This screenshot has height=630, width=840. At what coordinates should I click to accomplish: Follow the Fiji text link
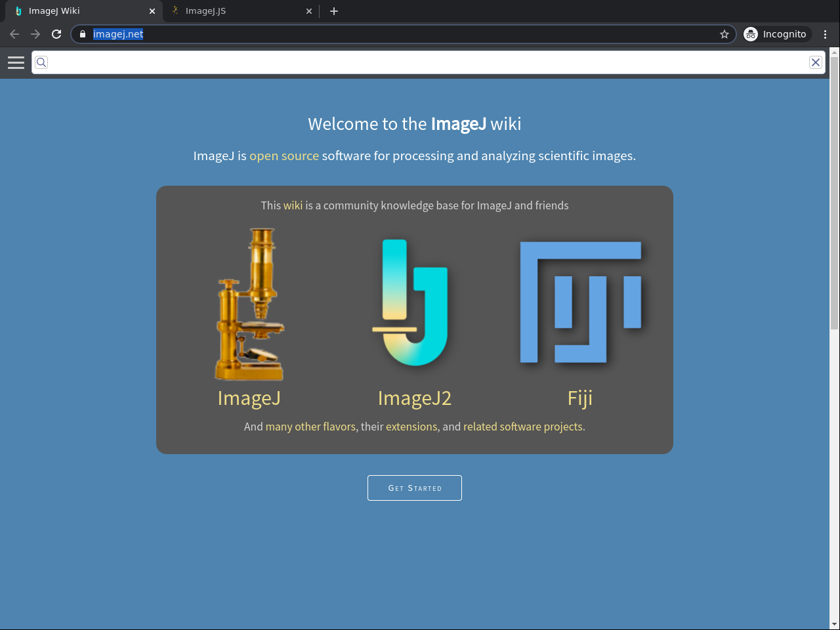click(x=580, y=398)
